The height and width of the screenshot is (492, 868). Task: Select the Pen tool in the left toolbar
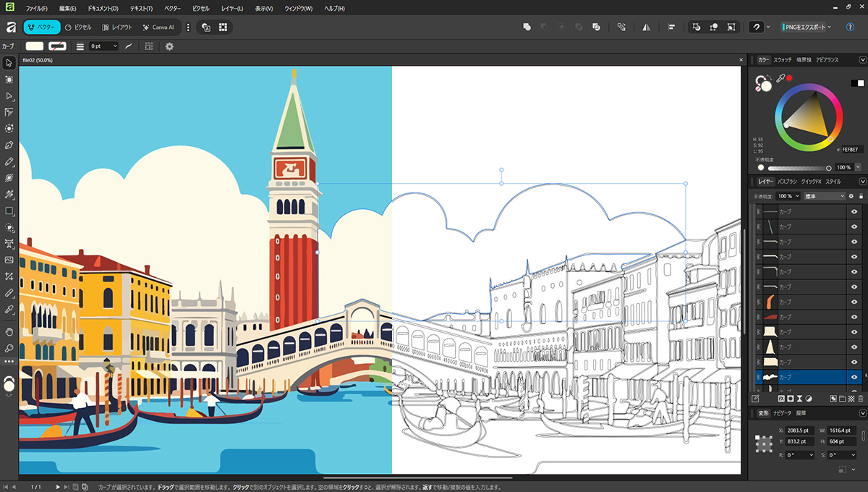point(9,145)
